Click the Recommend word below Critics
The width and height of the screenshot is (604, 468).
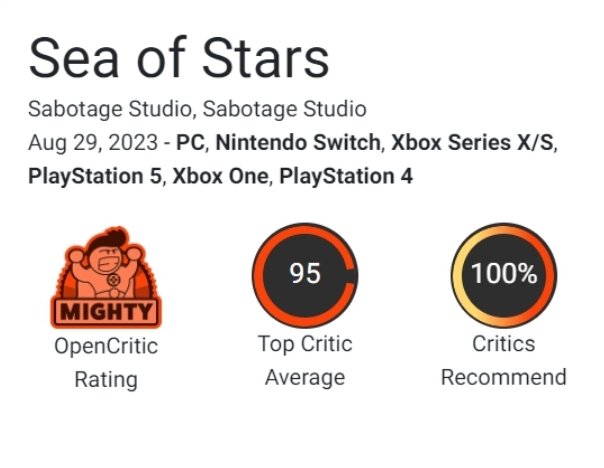tap(504, 378)
